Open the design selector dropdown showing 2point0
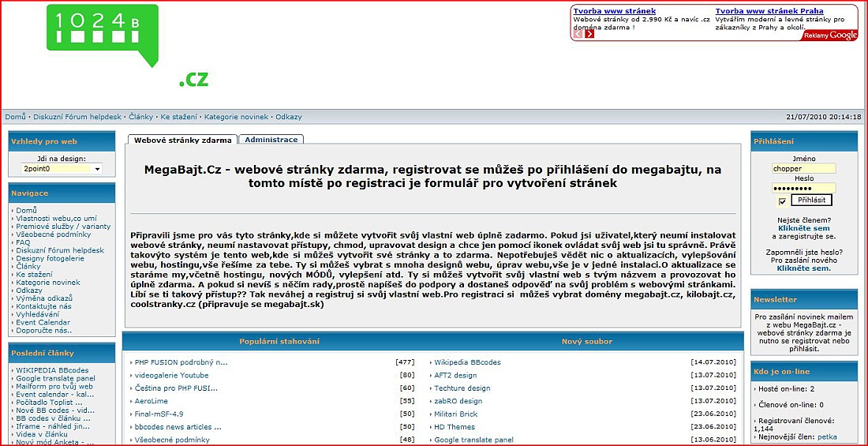The width and height of the screenshot is (868, 446). [61, 168]
